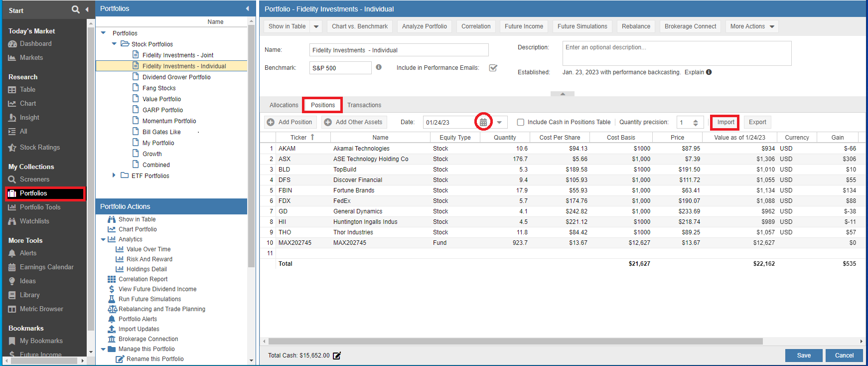The height and width of the screenshot is (366, 868).
Task: Open Markets in sidebar
Action: (x=25, y=58)
